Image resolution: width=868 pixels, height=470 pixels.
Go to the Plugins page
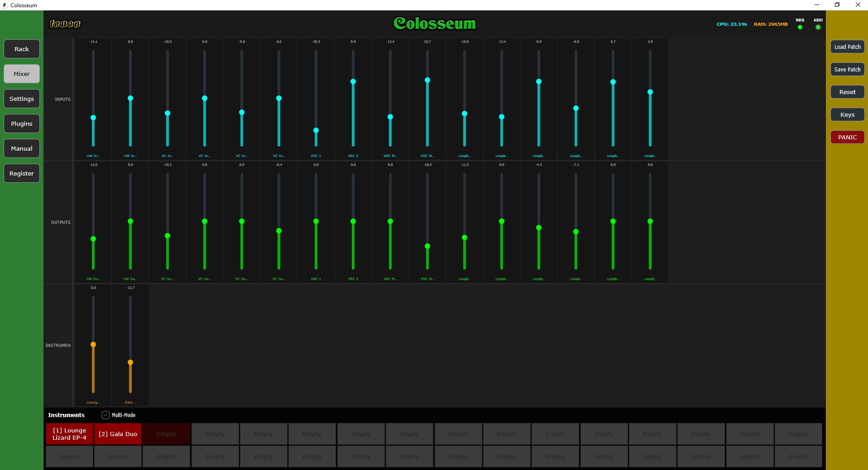click(x=22, y=123)
